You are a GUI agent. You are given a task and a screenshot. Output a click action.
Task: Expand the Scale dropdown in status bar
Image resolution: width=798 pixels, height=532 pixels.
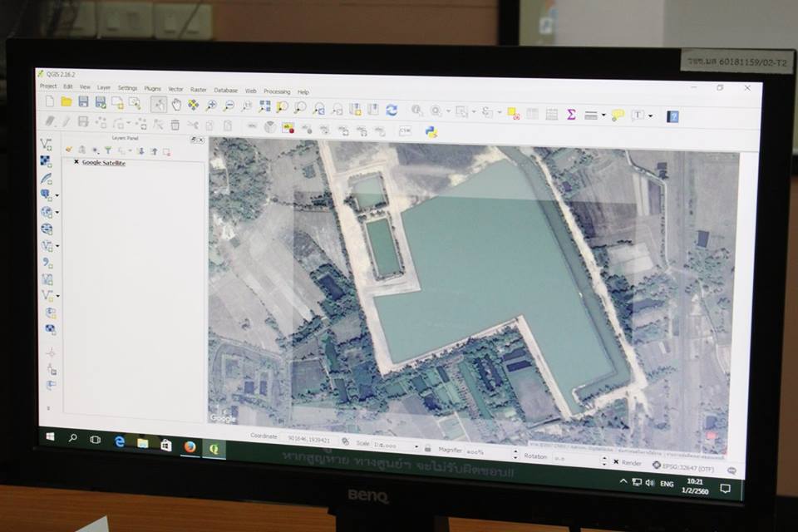click(x=418, y=446)
